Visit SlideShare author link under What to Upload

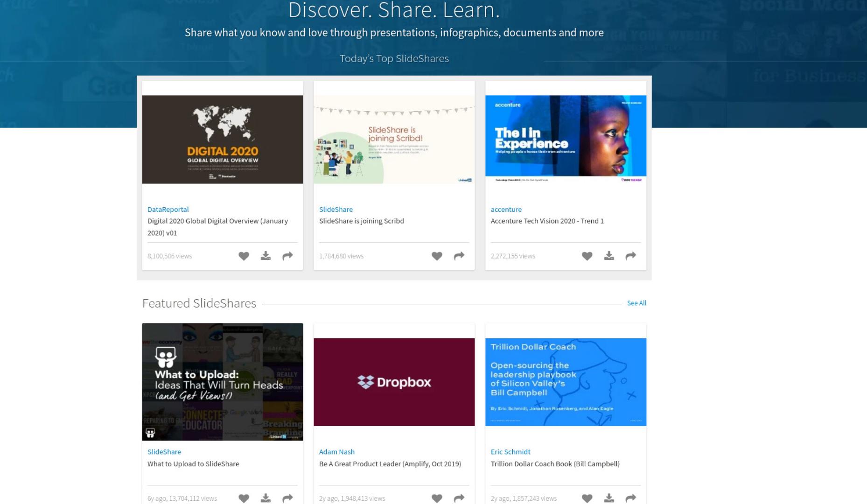tap(164, 452)
